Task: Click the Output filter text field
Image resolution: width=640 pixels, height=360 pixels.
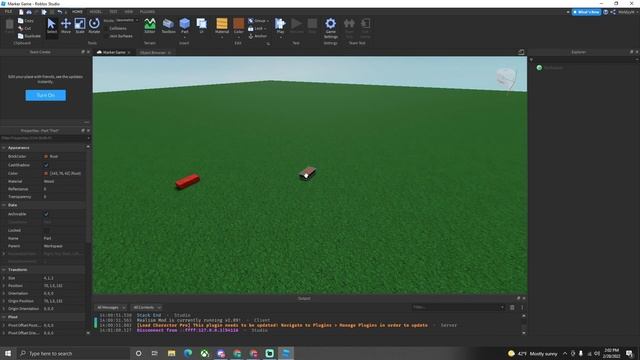Action: [458, 307]
